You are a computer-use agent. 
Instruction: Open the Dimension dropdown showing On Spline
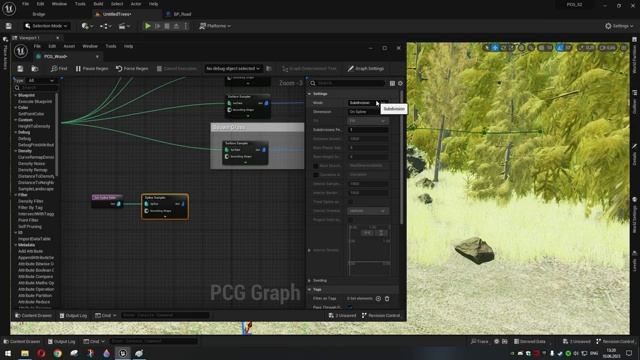367,112
